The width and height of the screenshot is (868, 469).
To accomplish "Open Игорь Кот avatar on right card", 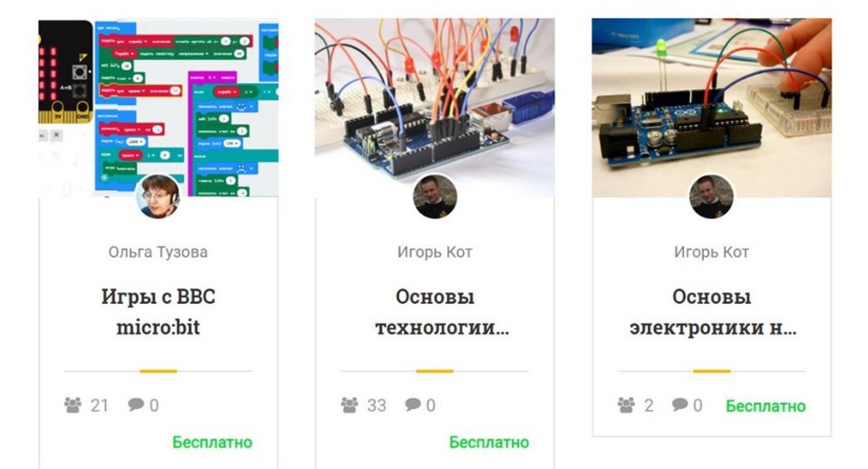I will point(712,196).
